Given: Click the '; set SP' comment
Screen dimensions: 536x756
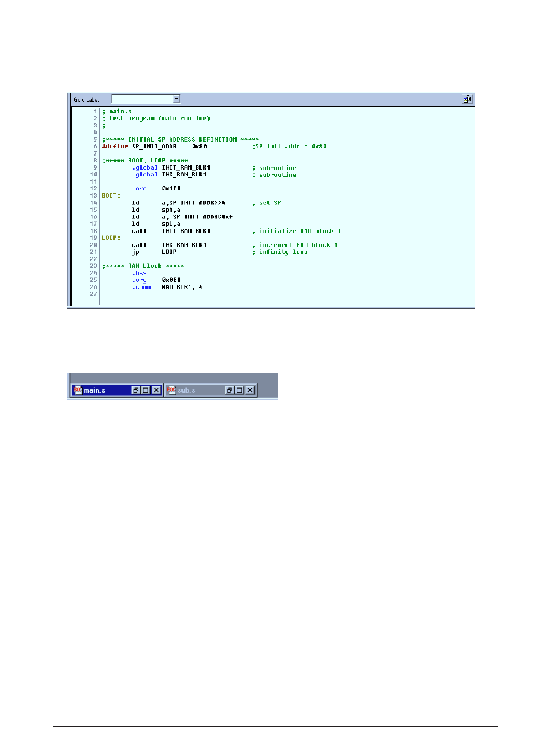Looking at the screenshot, I should 267,203.
